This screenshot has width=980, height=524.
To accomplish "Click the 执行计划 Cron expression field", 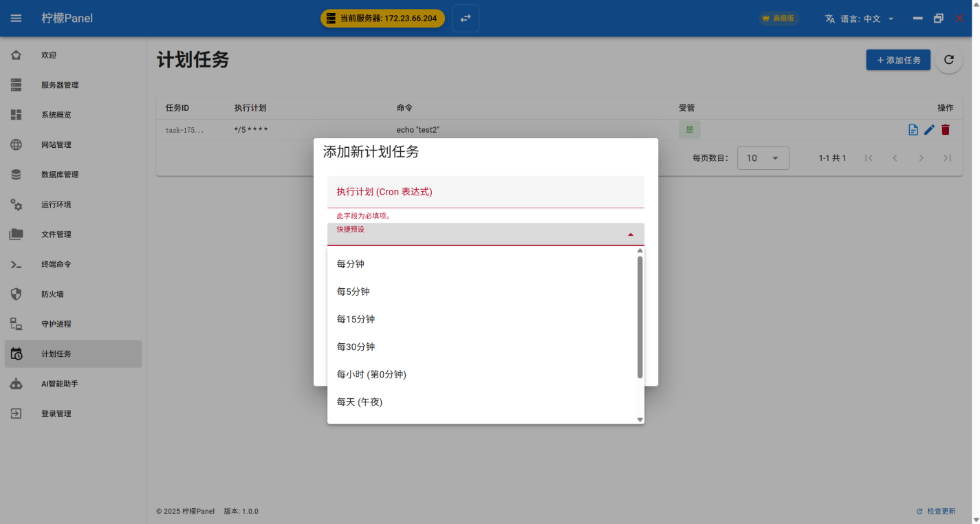I will (x=486, y=192).
